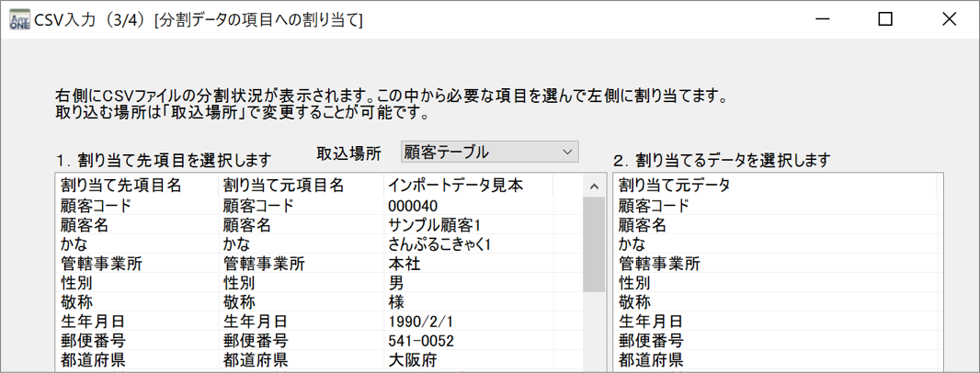Click 敬称 in the 割り当て元項目名 column
This screenshot has height=373, width=980.
coord(238,302)
